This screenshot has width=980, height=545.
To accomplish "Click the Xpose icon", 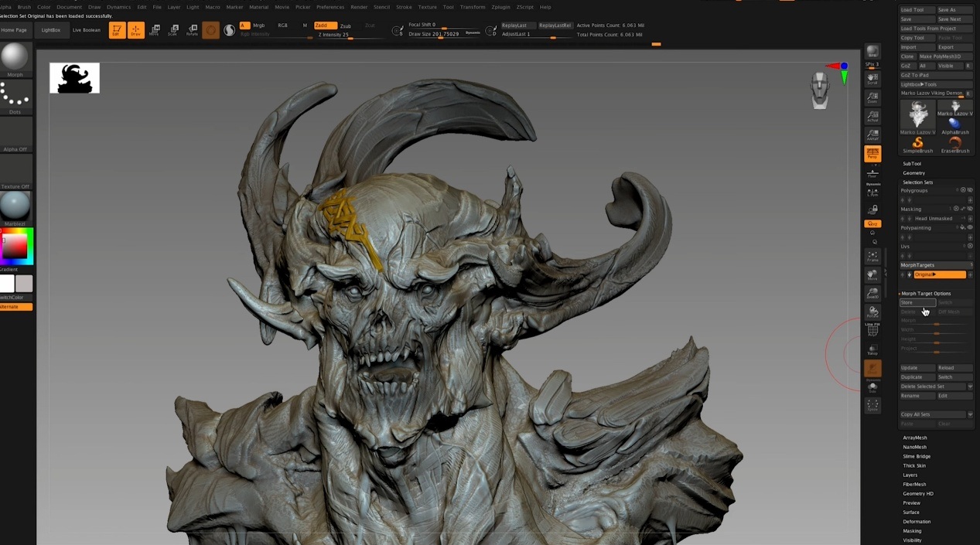I will coord(872,404).
